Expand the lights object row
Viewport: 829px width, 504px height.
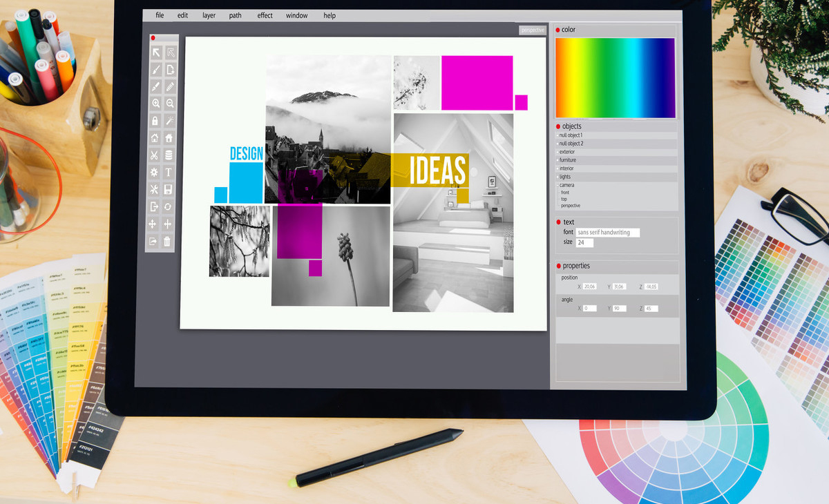[x=617, y=177]
